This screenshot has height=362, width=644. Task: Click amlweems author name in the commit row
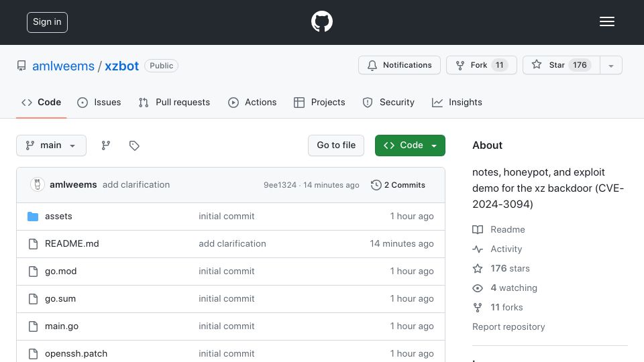coord(73,185)
